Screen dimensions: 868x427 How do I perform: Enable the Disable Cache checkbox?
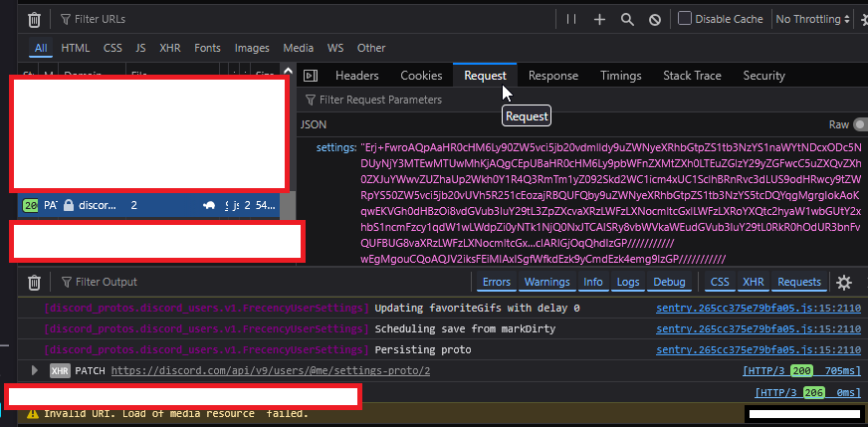tap(685, 19)
